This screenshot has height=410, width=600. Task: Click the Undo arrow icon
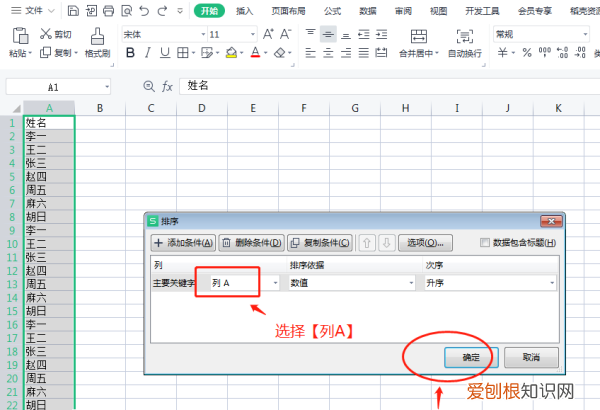[144, 11]
